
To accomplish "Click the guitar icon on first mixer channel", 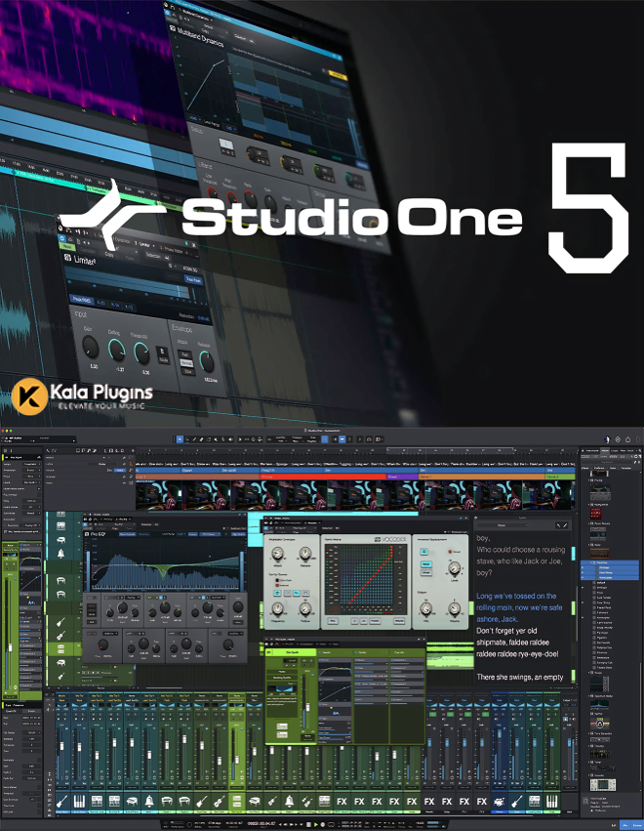I will (x=60, y=802).
